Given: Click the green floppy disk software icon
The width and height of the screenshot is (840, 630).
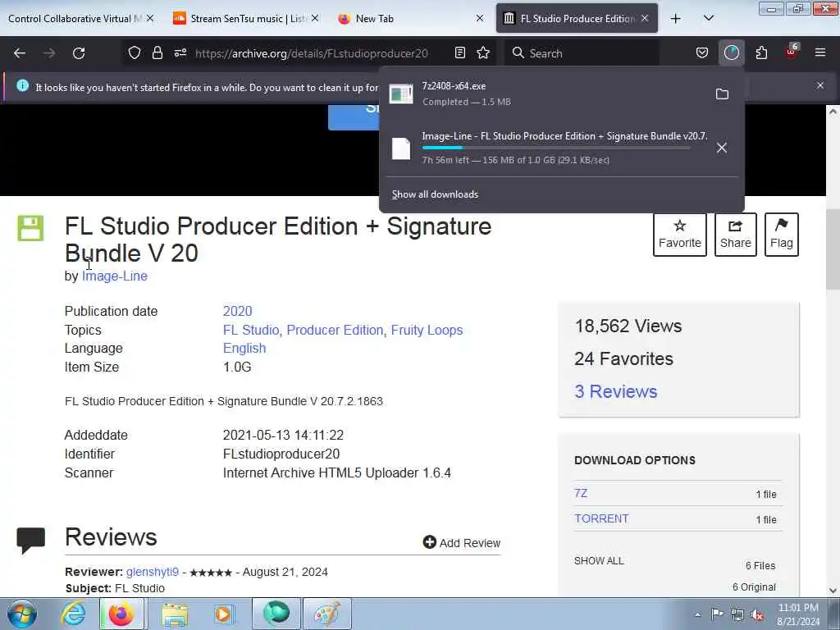Looking at the screenshot, I should click(x=30, y=228).
